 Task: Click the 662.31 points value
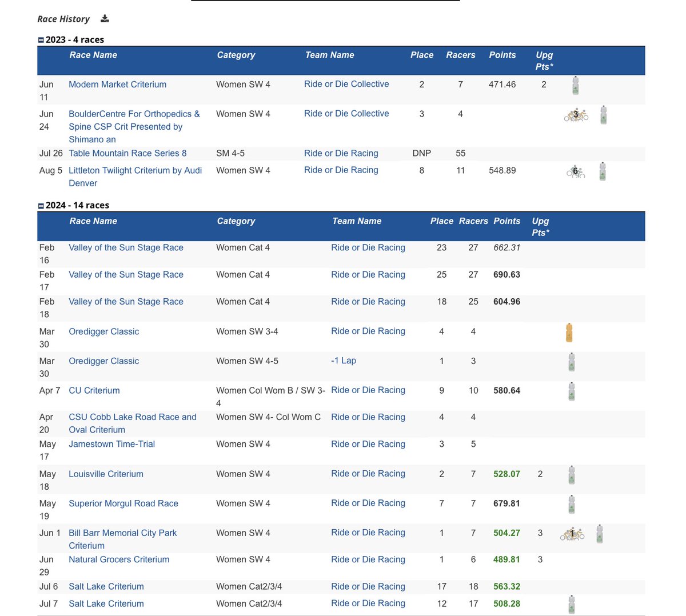(x=507, y=247)
